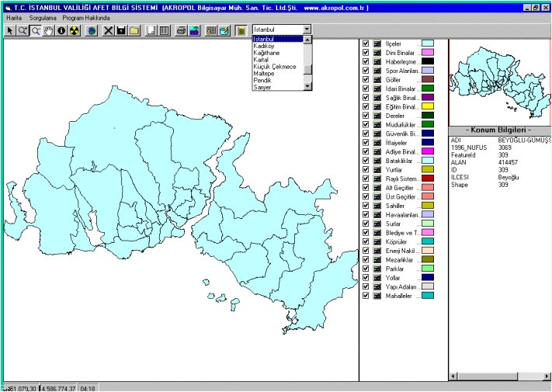Choose Kadıköy from the district list

pos(264,46)
